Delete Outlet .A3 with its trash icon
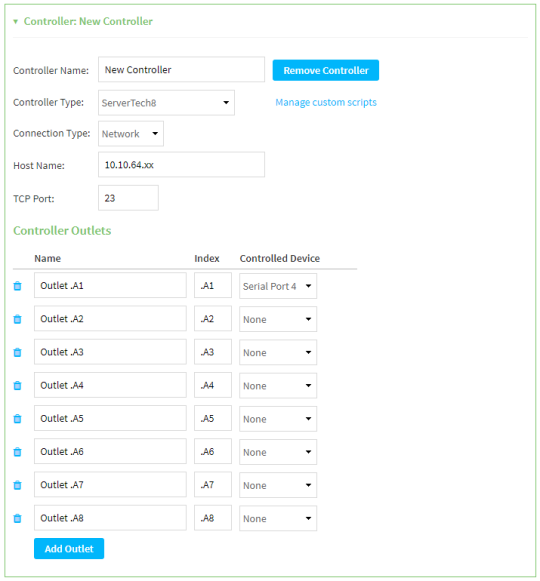Image resolution: width=540 pixels, height=581 pixels. coord(17,352)
